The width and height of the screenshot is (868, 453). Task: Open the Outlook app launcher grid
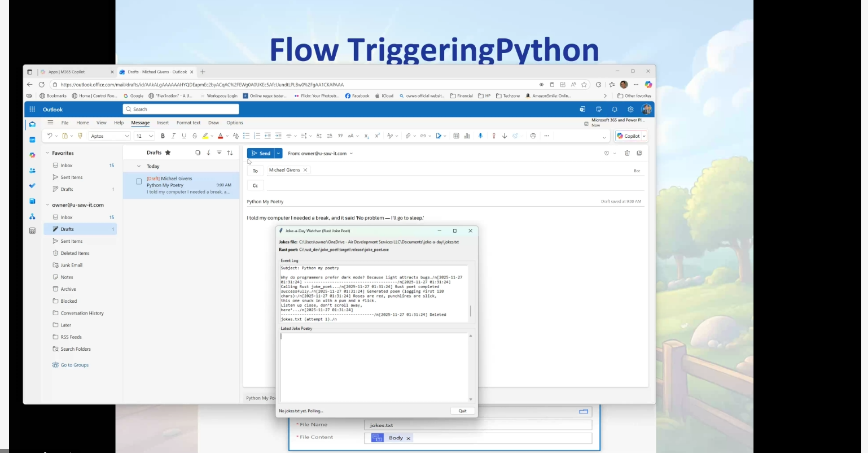[x=32, y=110]
